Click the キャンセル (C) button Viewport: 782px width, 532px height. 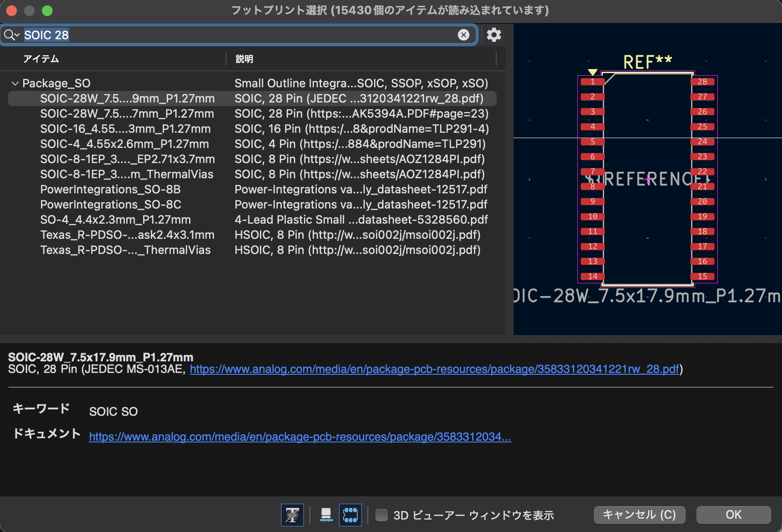(x=639, y=515)
